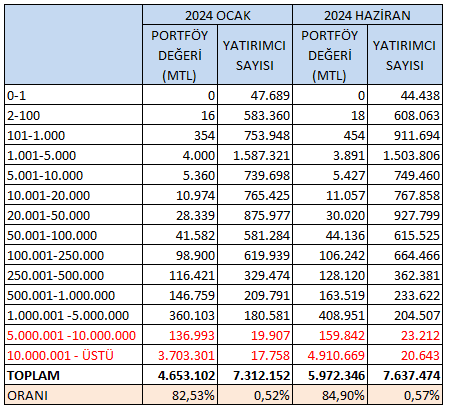Select the 1.001-5.000 range cell
The height and width of the screenshot is (409, 451).
(x=74, y=155)
